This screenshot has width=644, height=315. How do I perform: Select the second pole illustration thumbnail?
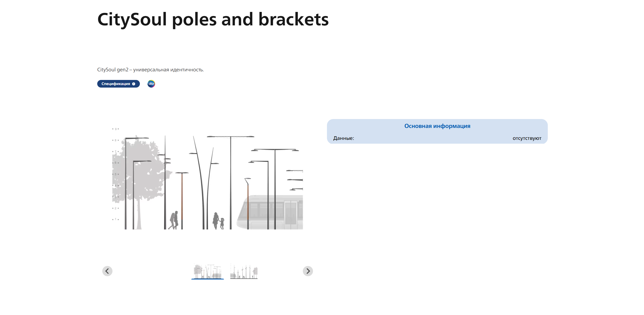click(x=244, y=271)
